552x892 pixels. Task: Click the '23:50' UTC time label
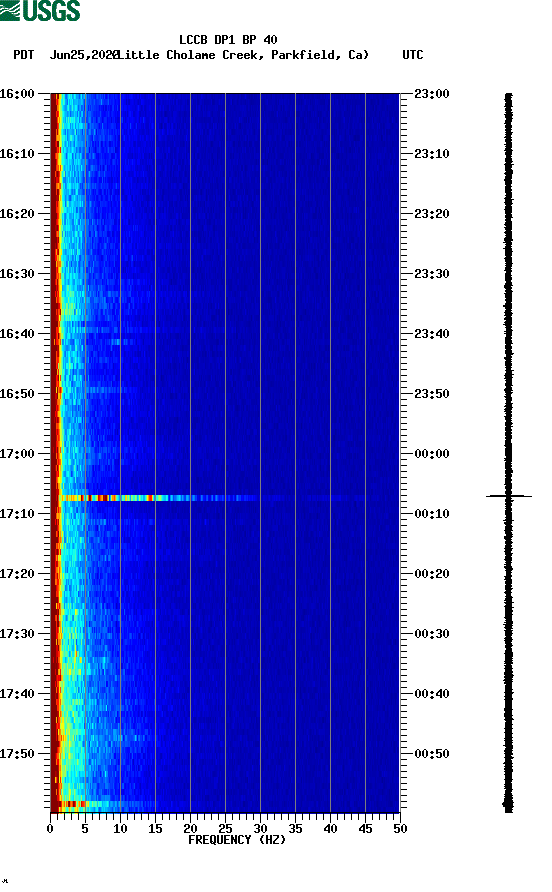point(432,394)
